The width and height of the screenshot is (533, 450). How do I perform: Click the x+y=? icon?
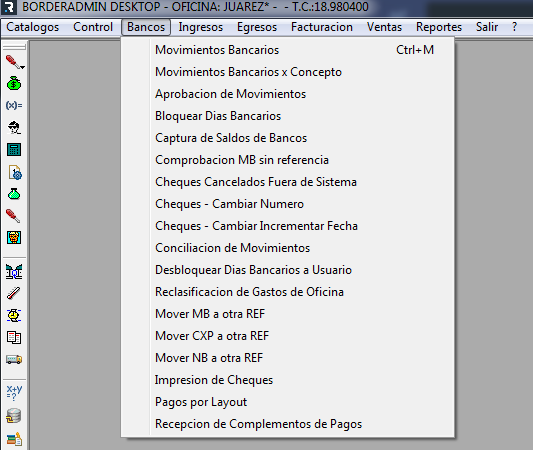(14, 393)
